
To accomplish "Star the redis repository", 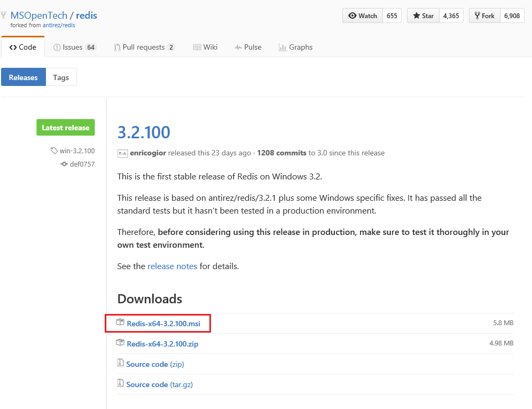I will (x=423, y=16).
